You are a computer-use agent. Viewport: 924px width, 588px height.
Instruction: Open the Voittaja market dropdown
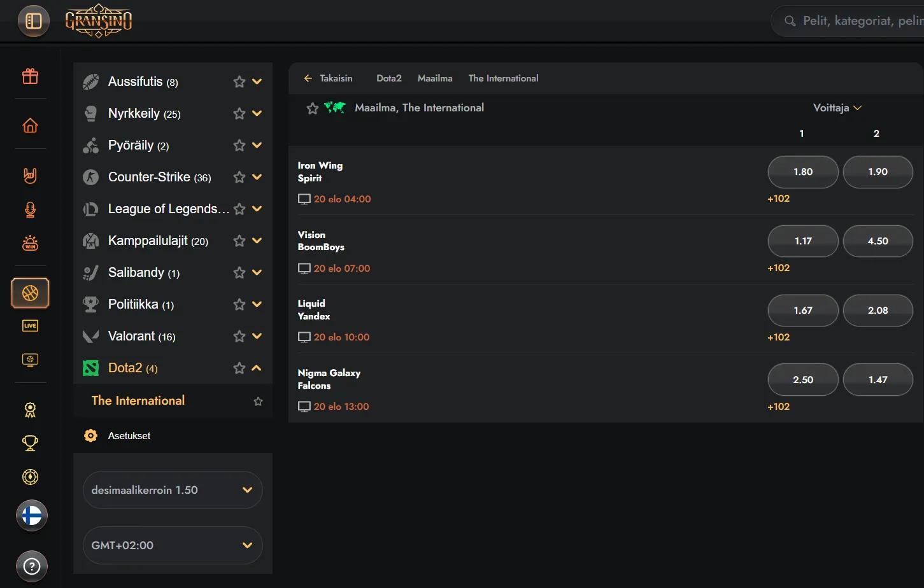(837, 108)
